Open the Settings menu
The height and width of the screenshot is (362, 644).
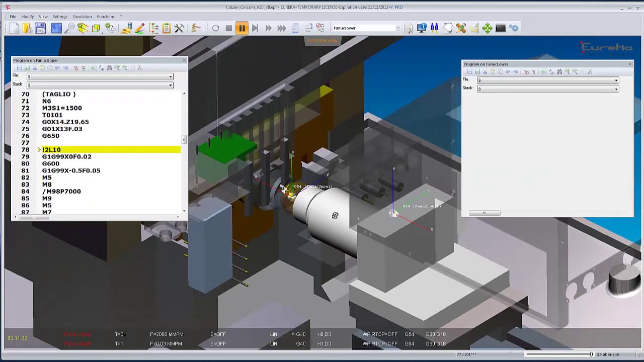pos(60,17)
